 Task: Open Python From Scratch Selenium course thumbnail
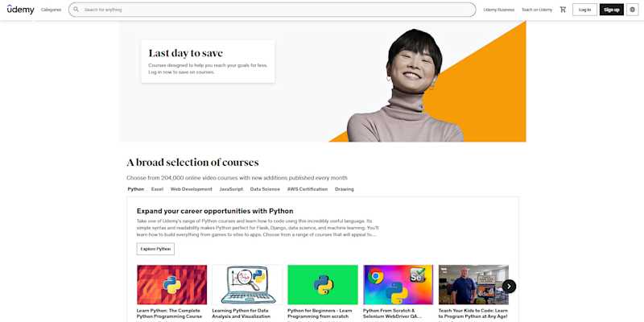tap(398, 285)
